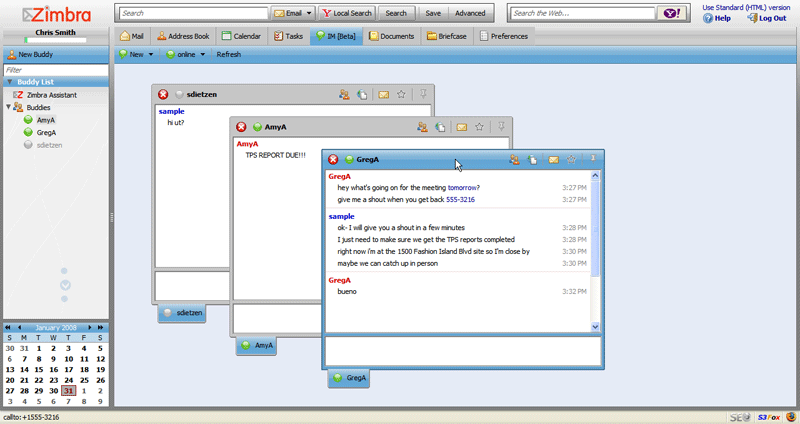
Task: Close the sdietzen chat window
Action: (163, 94)
